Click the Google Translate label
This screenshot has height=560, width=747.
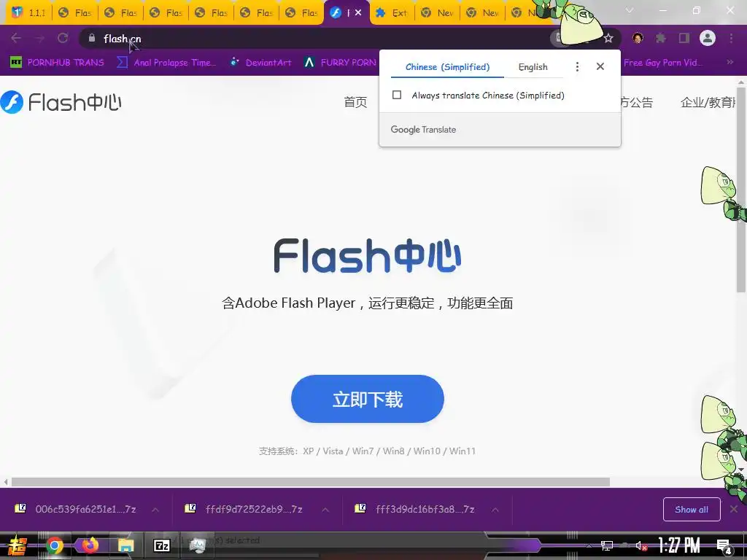click(423, 130)
